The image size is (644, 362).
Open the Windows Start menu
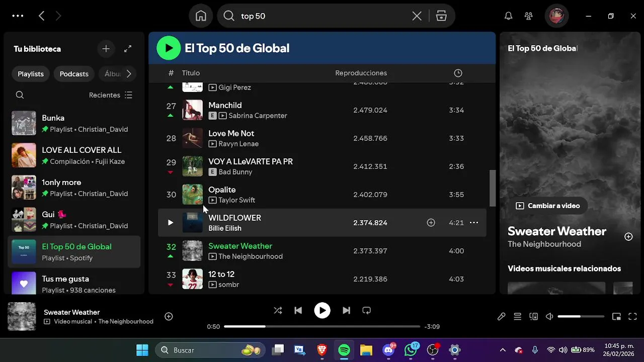pyautogui.click(x=142, y=350)
